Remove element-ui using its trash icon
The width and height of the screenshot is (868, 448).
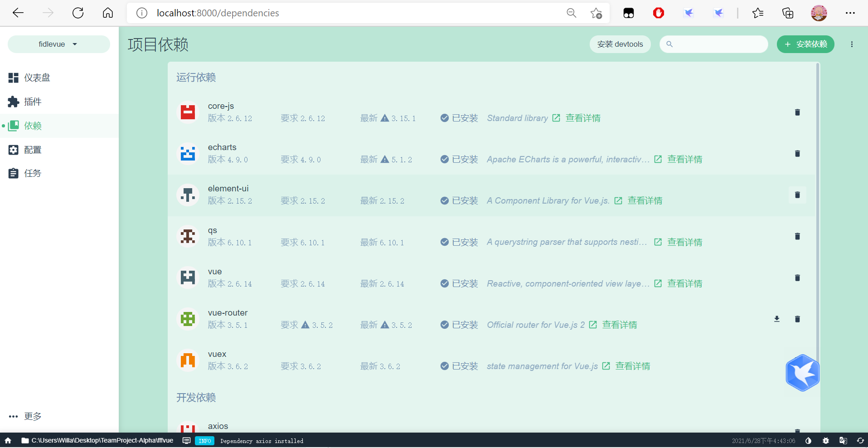[797, 195]
